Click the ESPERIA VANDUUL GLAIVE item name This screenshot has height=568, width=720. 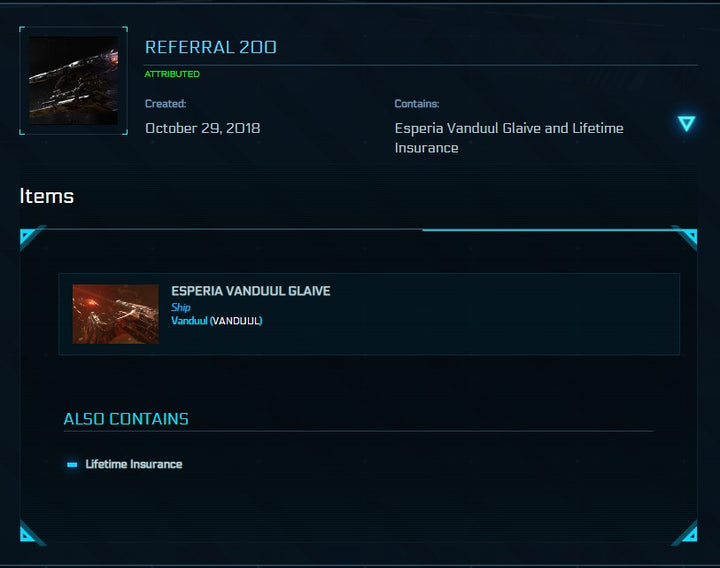[251, 291]
